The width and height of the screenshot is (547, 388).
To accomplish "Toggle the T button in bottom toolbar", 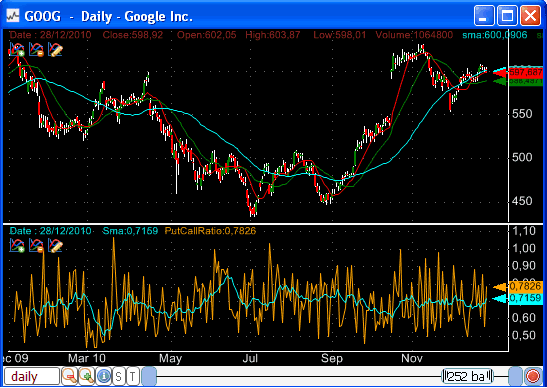I will click(x=133, y=376).
